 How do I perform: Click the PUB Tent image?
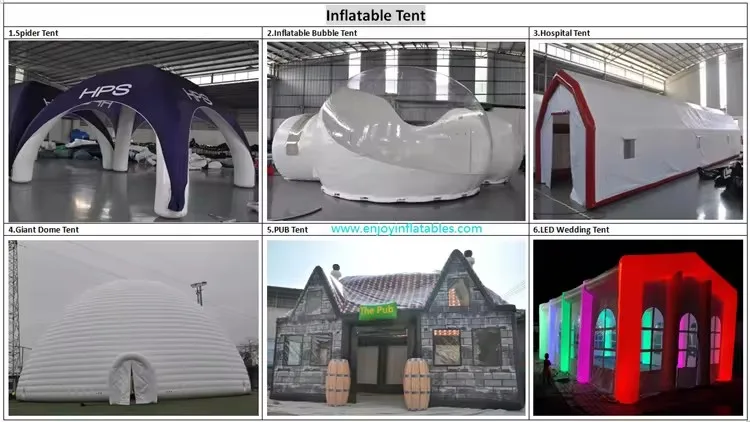coord(396,328)
